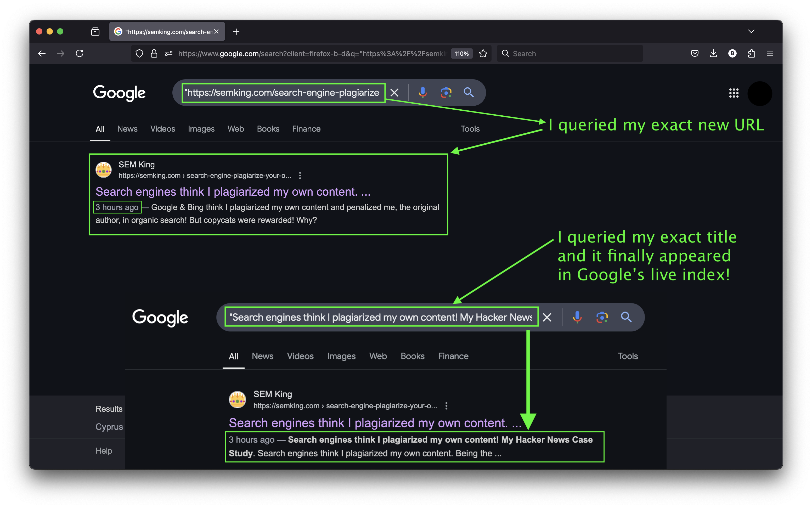Open the extensions puzzle piece menu
Image resolution: width=812 pixels, height=508 pixels.
752,53
